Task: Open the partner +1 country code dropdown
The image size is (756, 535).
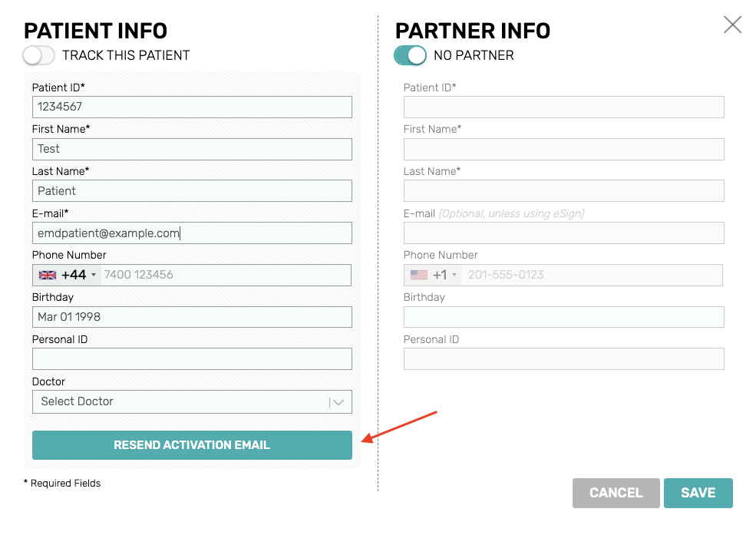Action: point(432,276)
